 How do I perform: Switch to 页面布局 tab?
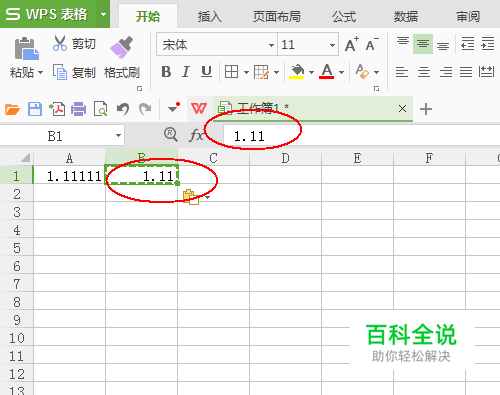click(277, 16)
